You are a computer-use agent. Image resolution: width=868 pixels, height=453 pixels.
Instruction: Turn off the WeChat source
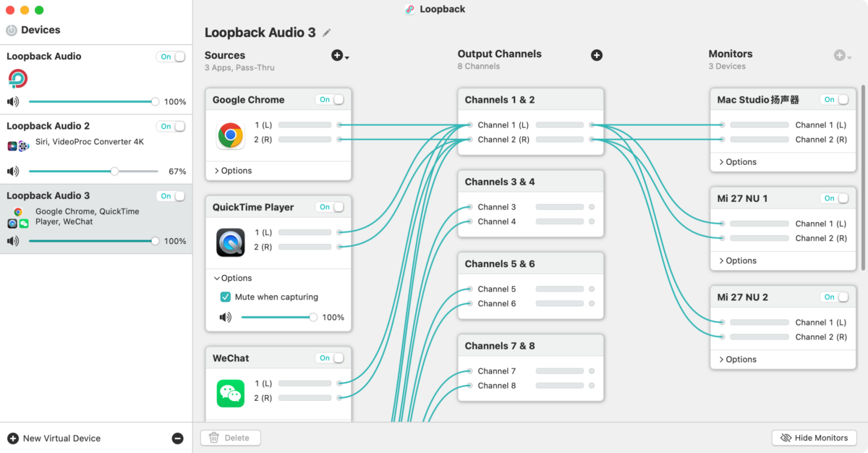pyautogui.click(x=330, y=358)
